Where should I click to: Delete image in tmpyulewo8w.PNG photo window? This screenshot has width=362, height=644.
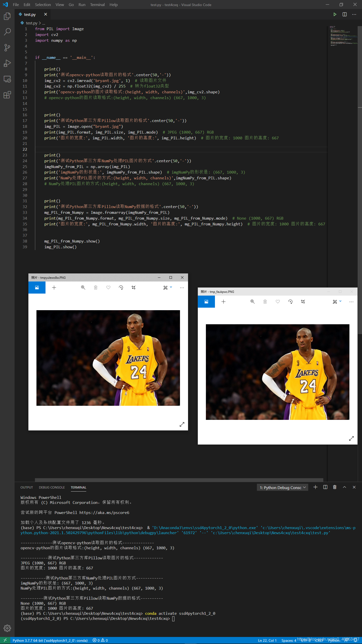pyautogui.click(x=96, y=288)
